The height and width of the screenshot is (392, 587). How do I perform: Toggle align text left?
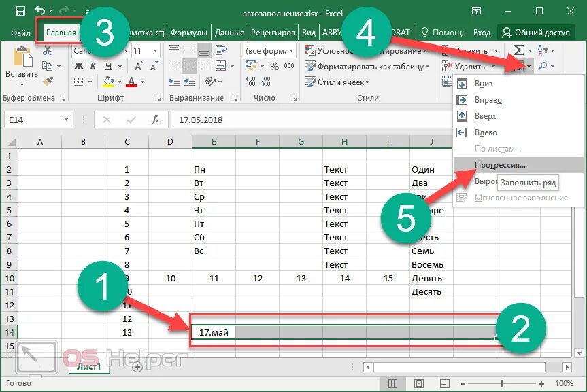click(x=173, y=66)
